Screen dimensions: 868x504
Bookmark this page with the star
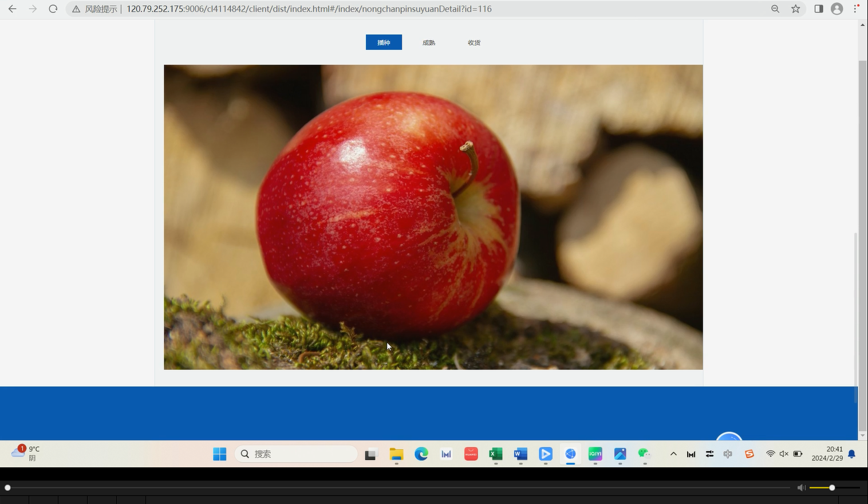click(x=796, y=9)
